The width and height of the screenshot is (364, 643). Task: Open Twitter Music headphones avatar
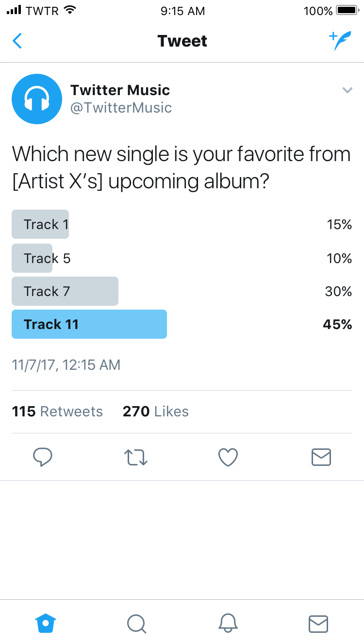point(37,99)
